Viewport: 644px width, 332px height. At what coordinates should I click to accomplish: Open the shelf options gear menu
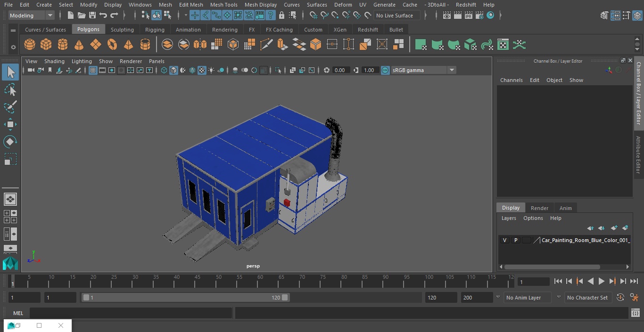click(x=13, y=47)
